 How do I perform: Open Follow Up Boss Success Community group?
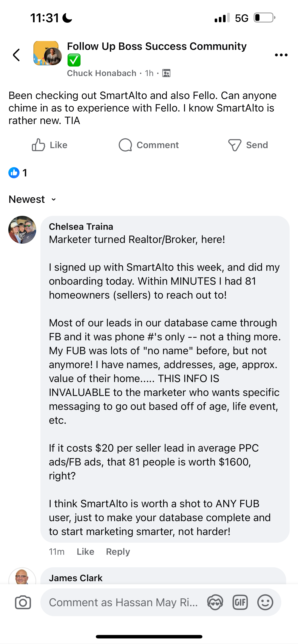pos(157,47)
